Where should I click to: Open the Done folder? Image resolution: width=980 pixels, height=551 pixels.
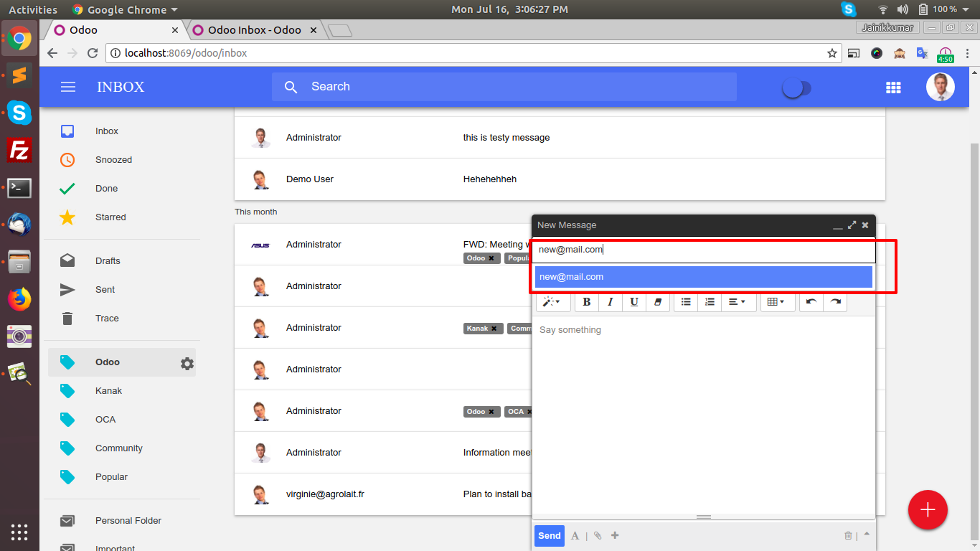click(106, 189)
